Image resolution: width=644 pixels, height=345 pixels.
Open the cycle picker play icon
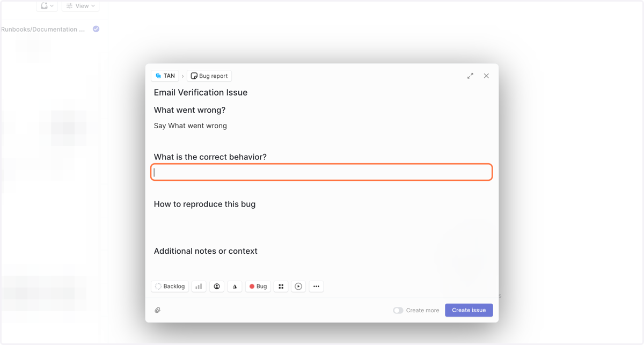tap(298, 287)
